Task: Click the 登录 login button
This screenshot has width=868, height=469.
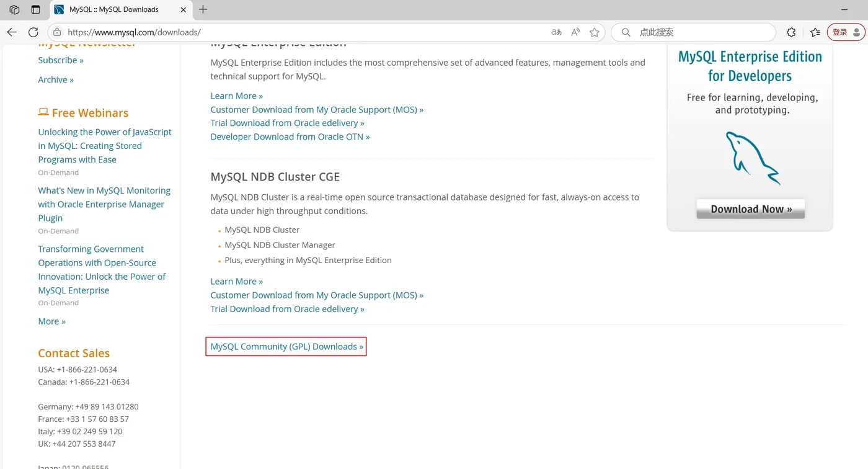Action: pos(846,32)
